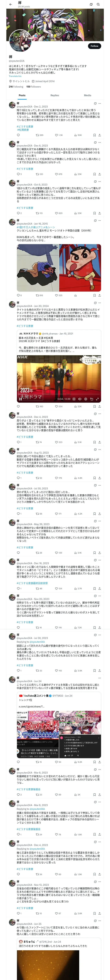Repost the post with 289 reposts
The image size is (110, 980).
click(x=37, y=135)
